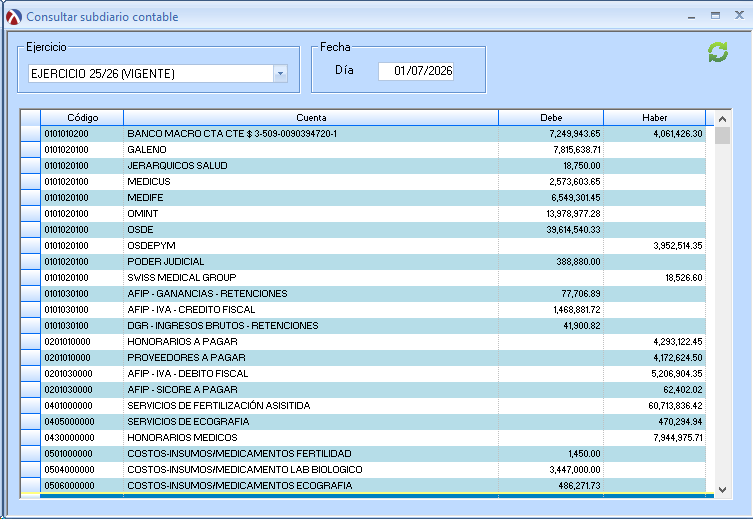Click the application logo in title bar
The image size is (753, 519).
click(14, 17)
